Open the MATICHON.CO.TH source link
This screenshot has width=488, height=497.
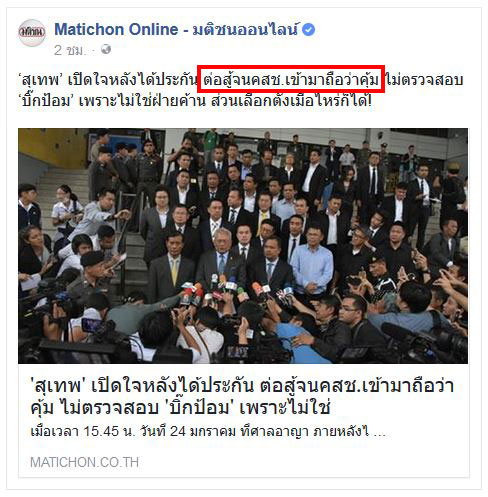point(84,462)
